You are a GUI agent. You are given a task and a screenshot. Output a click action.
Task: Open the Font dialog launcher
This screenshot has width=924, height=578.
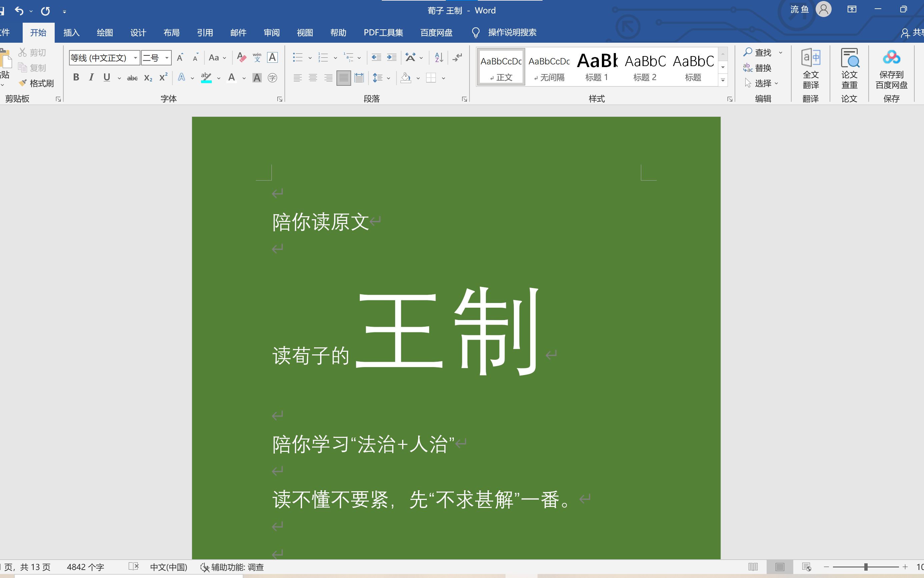point(280,99)
